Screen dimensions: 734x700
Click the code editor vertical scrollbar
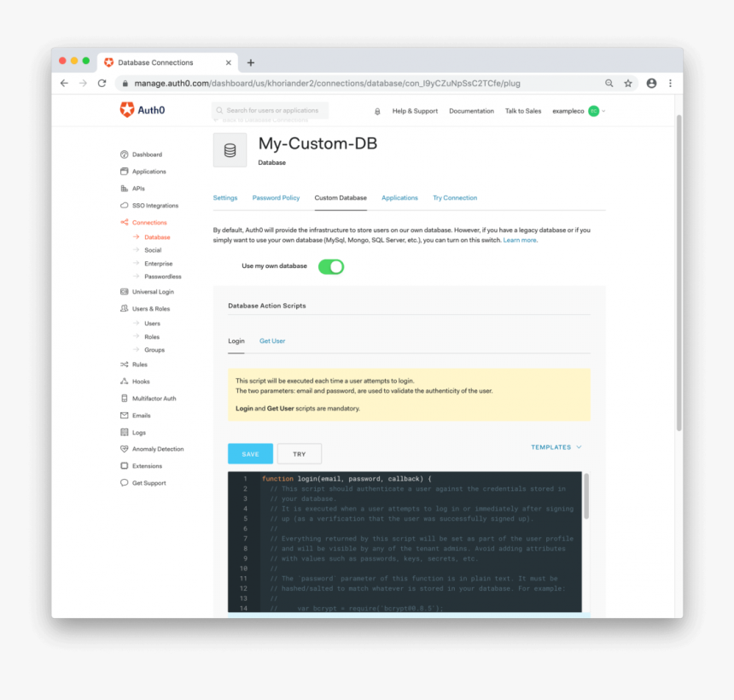point(586,496)
